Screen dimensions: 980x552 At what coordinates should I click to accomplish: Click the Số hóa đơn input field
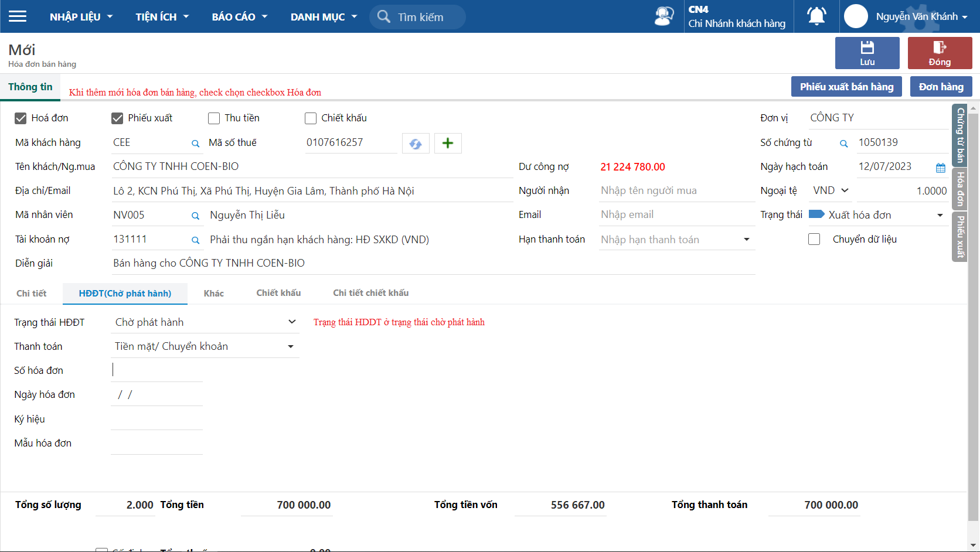tap(157, 370)
